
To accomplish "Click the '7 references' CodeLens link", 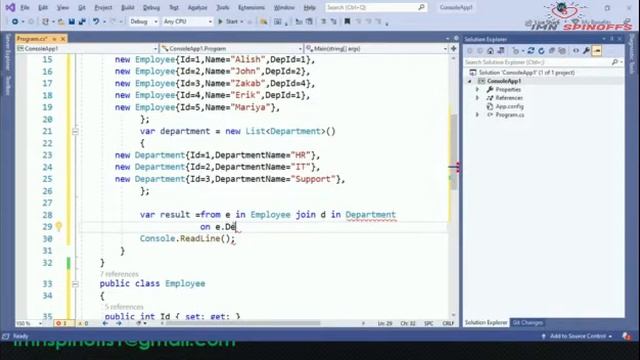I will 119,274.
